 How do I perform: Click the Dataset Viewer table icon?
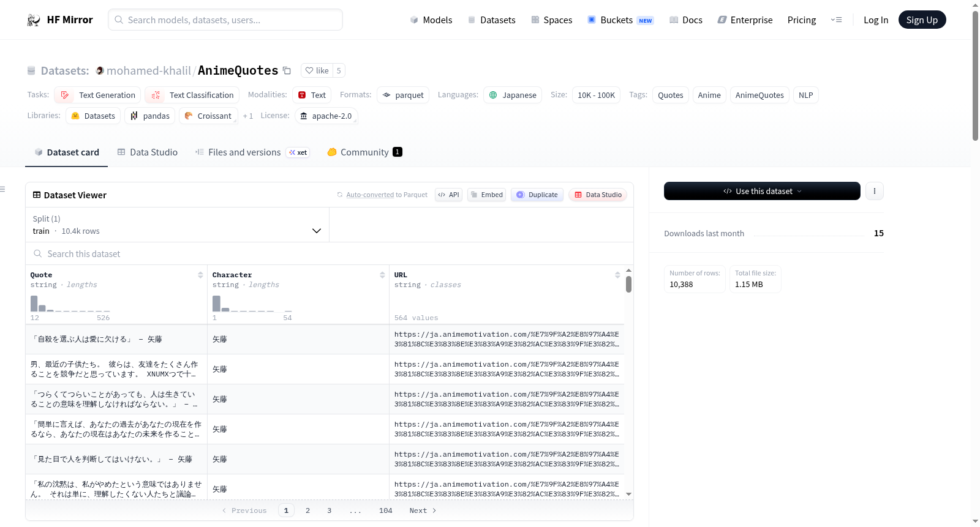[37, 195]
